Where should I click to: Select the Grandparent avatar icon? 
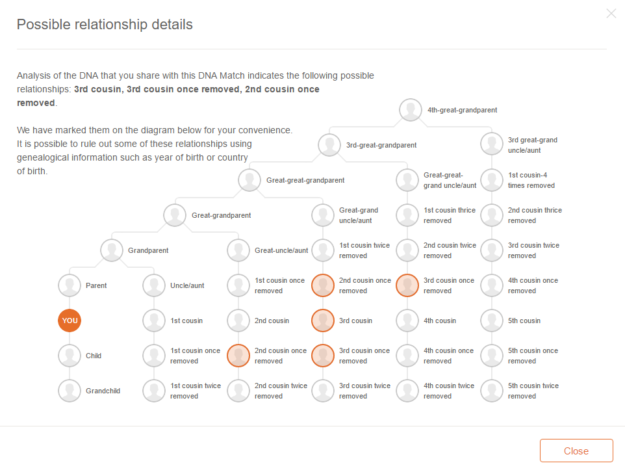pyautogui.click(x=112, y=250)
